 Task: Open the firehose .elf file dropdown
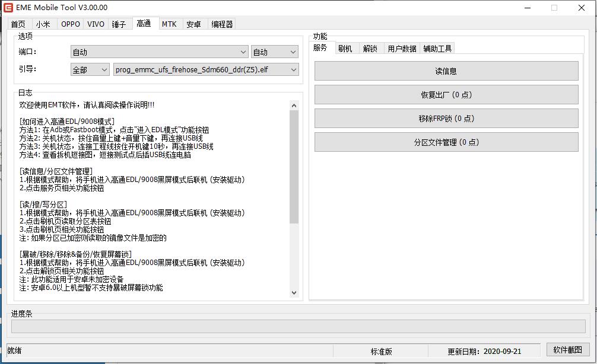tap(206, 69)
